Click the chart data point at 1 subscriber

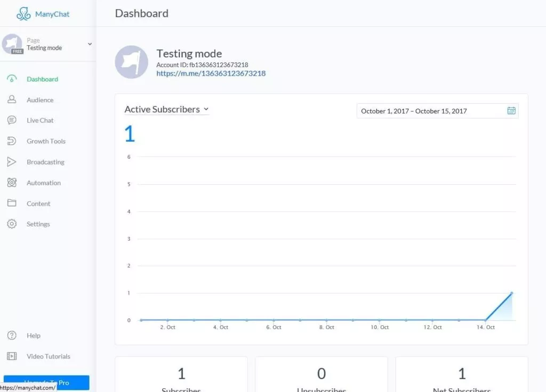[511, 293]
